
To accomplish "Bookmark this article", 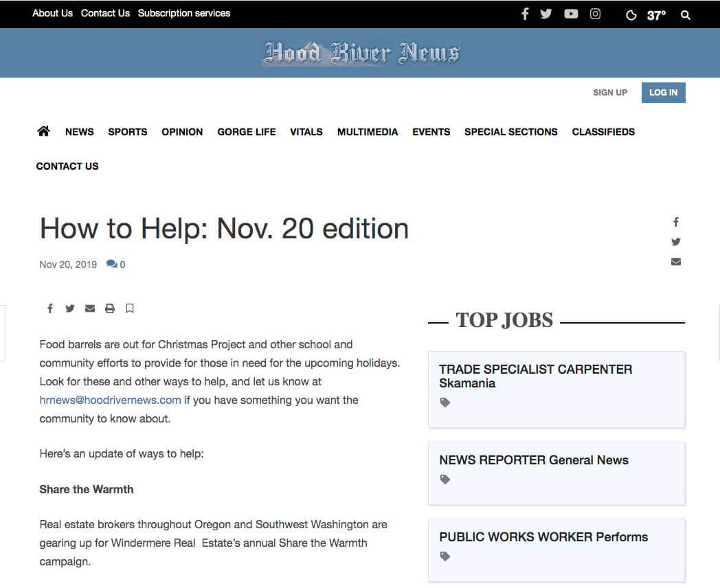I will point(130,308).
